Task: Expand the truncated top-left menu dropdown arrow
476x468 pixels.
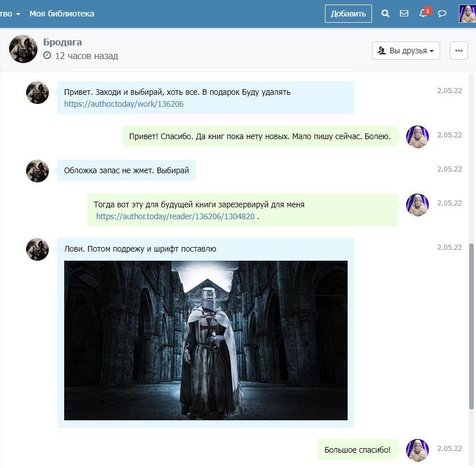Action: 18,14
